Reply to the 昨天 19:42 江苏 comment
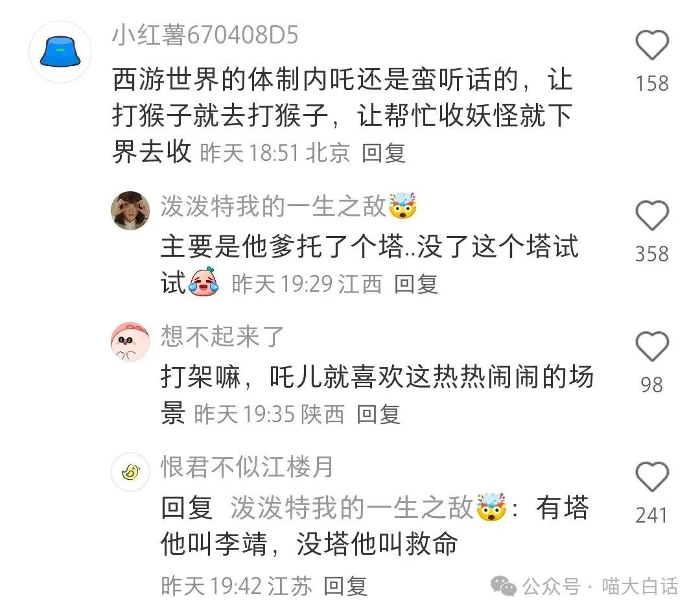 [x=345, y=586]
